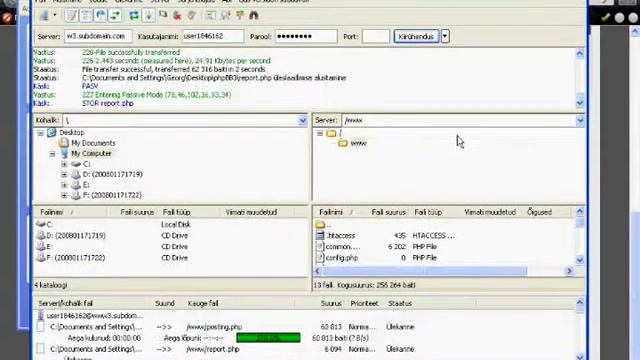Select My Documents in local tree
640x360 pixels.
point(93,143)
